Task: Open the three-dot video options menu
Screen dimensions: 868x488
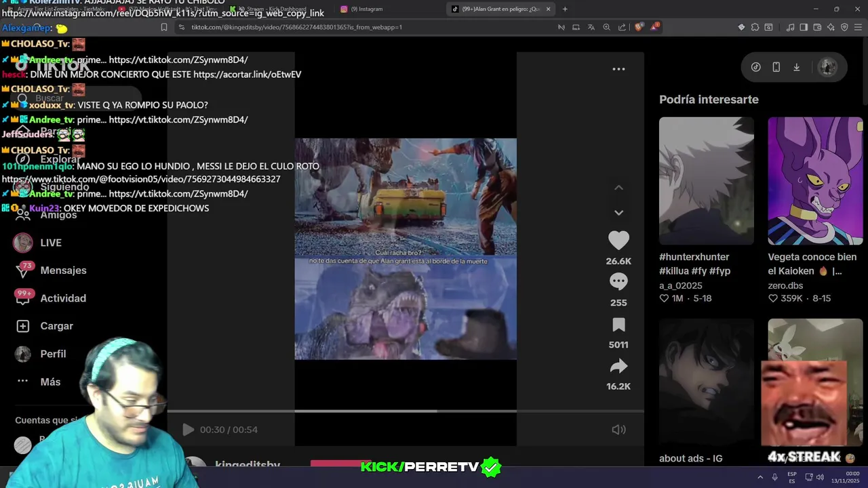Action: [618, 69]
